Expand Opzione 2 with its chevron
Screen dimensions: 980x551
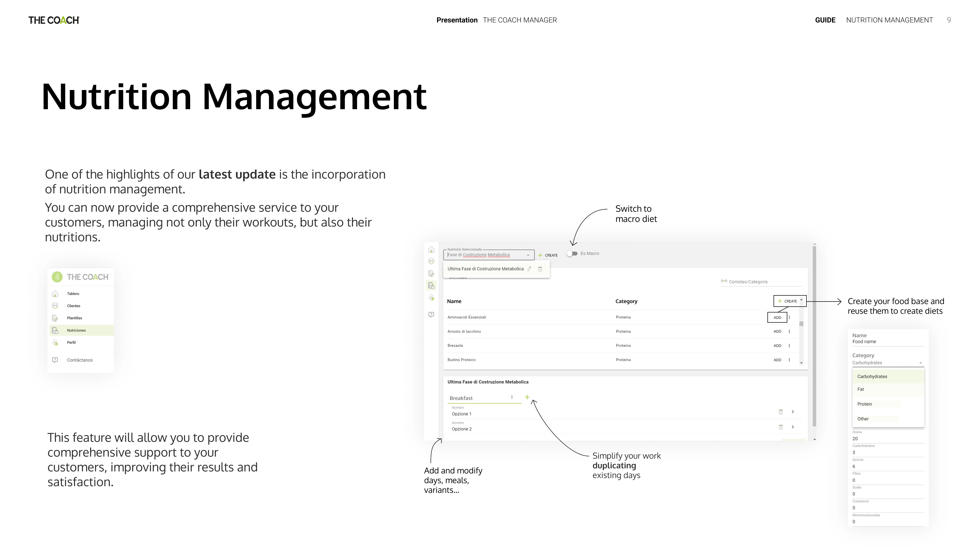793,427
